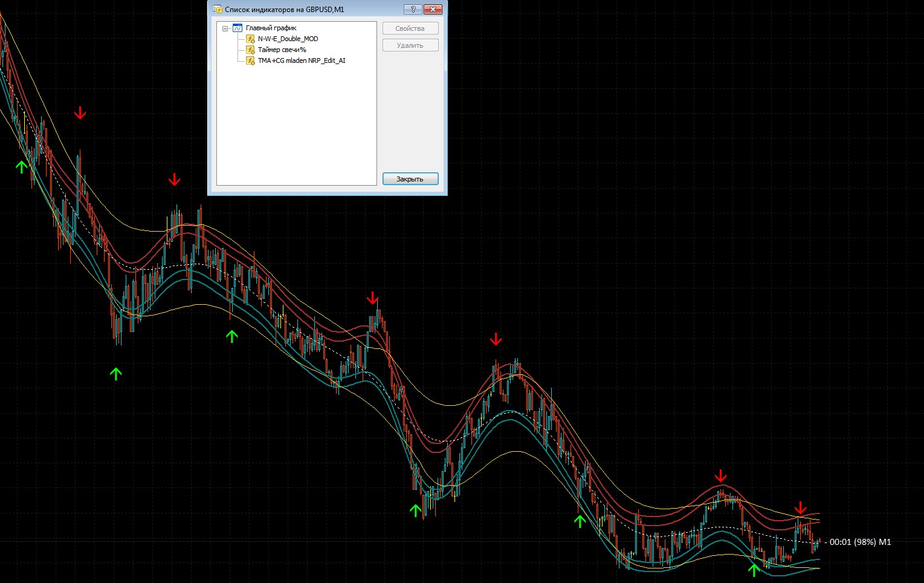Click the TMA+CG mladen NRP_Edit_AI indicator icon

tap(250, 60)
